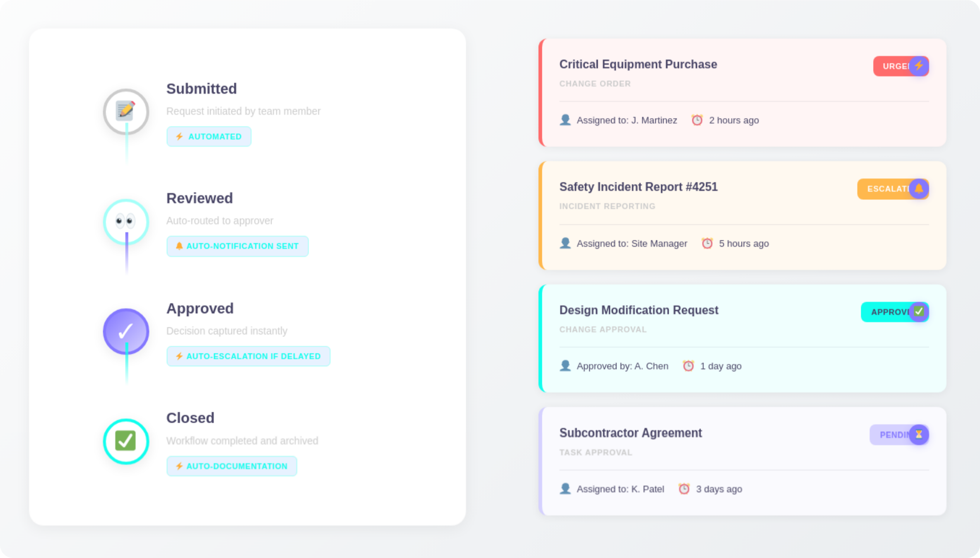The width and height of the screenshot is (980, 558).
Task: Click the Auto-Notification Sent tag
Action: pyautogui.click(x=237, y=246)
